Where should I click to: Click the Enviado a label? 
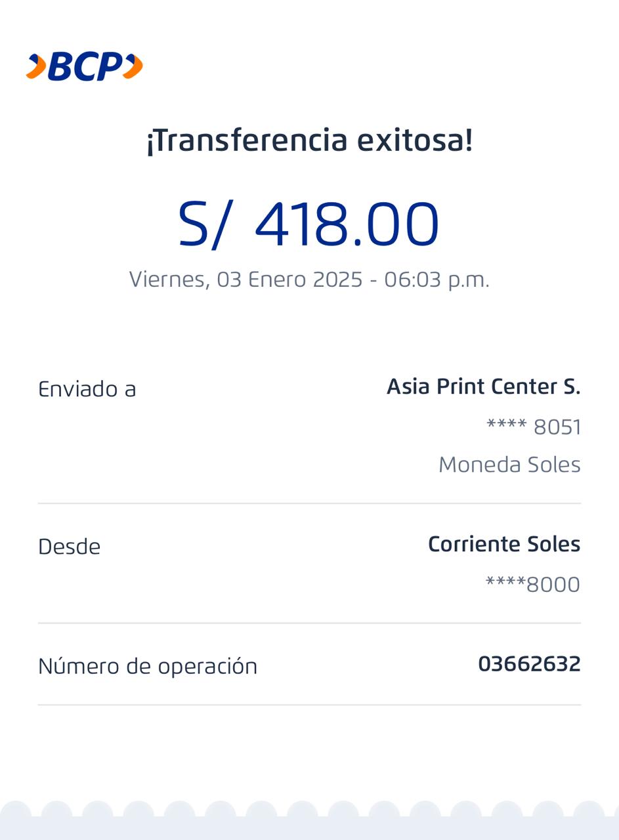(87, 389)
